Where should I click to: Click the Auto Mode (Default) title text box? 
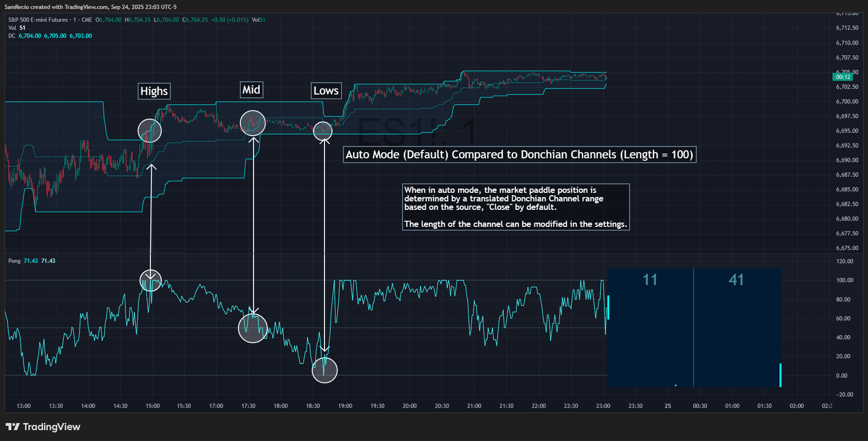pos(520,155)
